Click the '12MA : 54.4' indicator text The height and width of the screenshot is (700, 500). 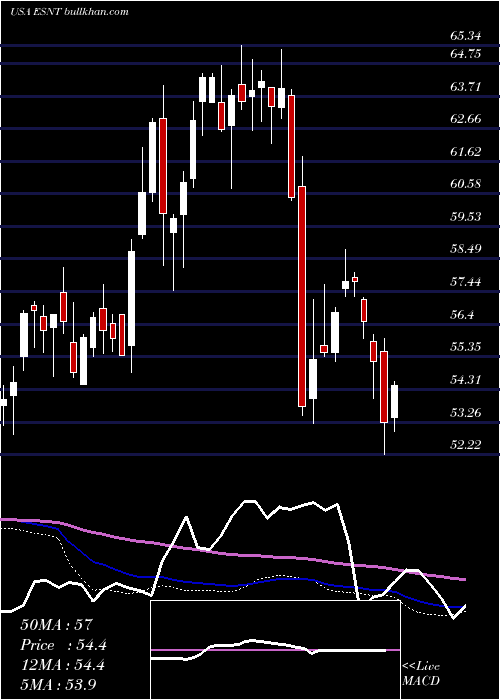click(62, 665)
